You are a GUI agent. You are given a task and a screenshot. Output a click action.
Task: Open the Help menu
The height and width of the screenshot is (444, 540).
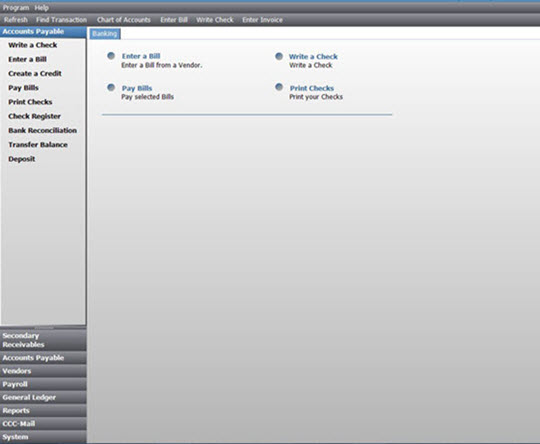41,8
